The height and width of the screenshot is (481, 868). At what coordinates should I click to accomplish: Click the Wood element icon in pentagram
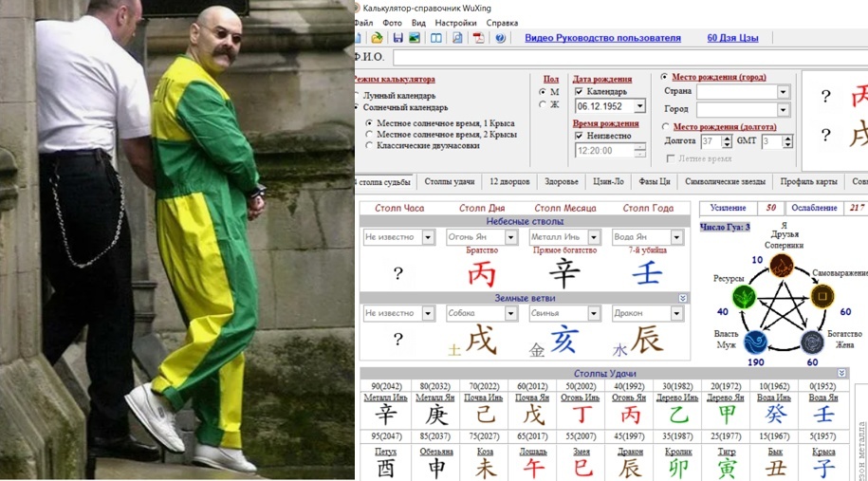coord(745,298)
